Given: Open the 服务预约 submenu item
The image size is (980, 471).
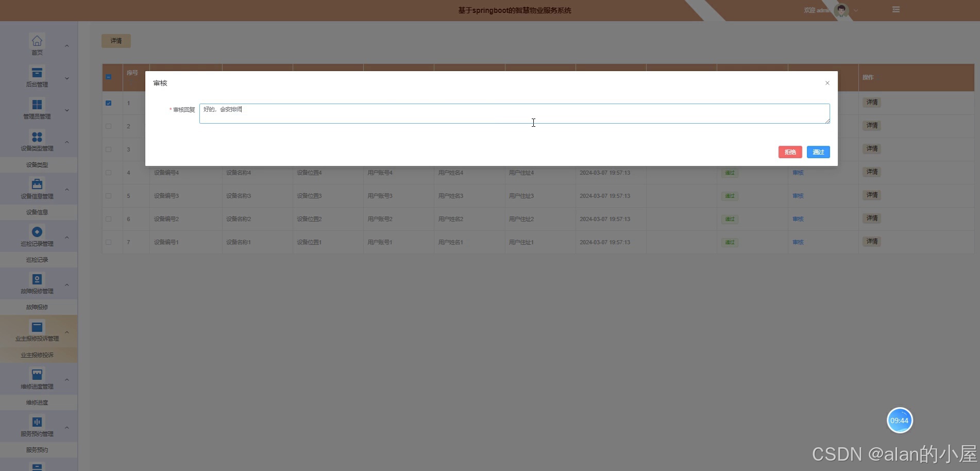Looking at the screenshot, I should [37, 450].
